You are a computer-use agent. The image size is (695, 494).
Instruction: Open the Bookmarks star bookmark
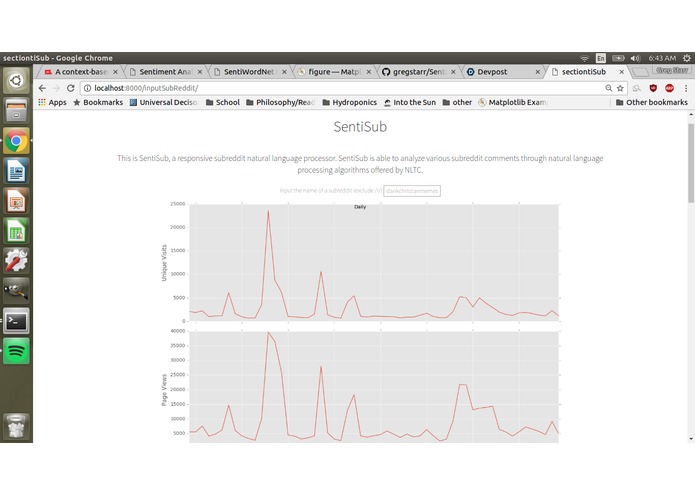(98, 102)
